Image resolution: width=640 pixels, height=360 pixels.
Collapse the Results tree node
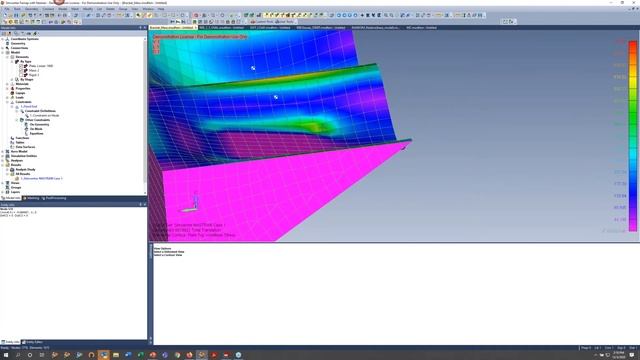[2, 164]
